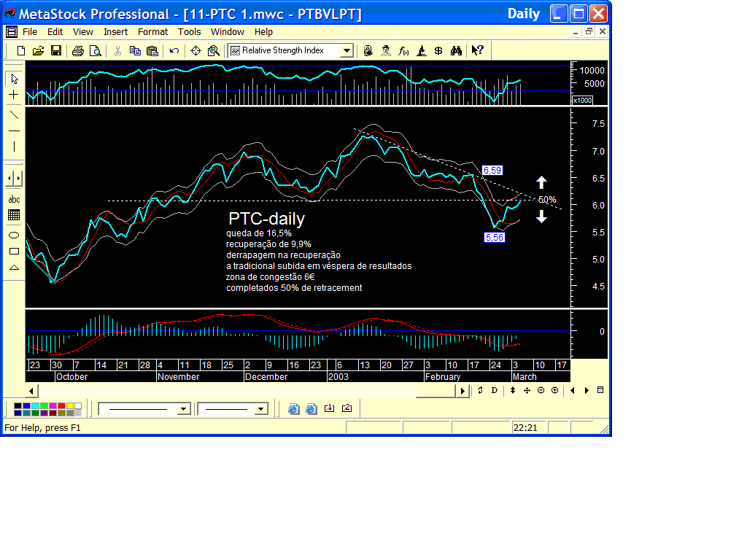Click the Copy icon
Image resolution: width=747 pixels, height=560 pixels.
[x=135, y=50]
